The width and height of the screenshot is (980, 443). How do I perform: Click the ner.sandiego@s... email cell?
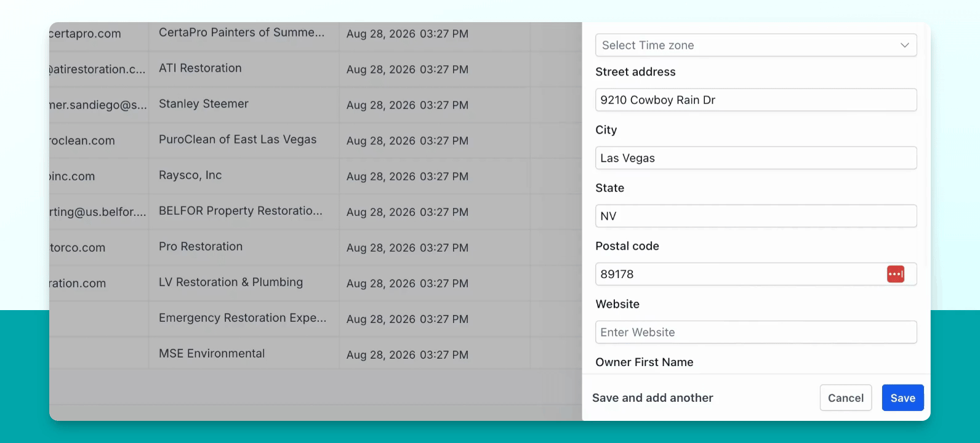click(98, 105)
